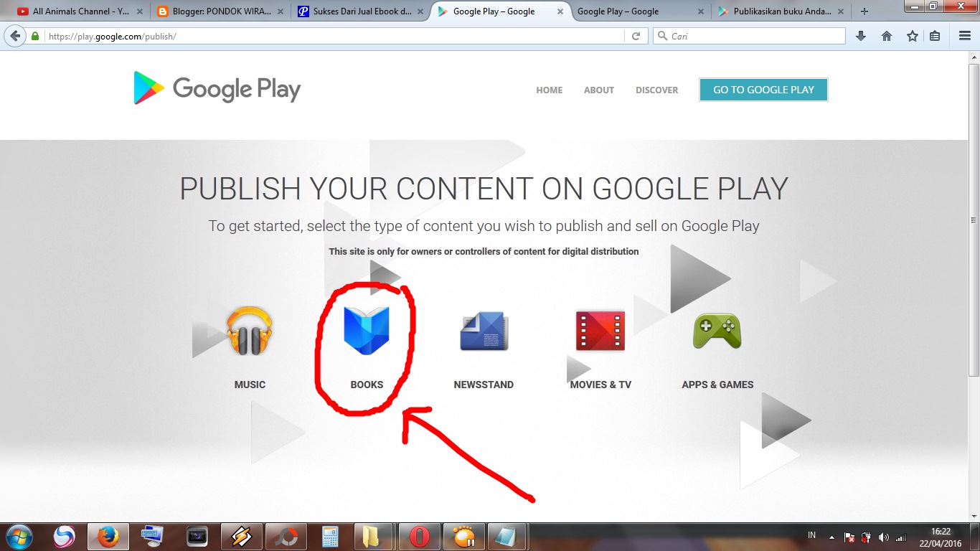Screen dimensions: 980x551
Task: Choose the Newsstand icon
Action: (484, 331)
